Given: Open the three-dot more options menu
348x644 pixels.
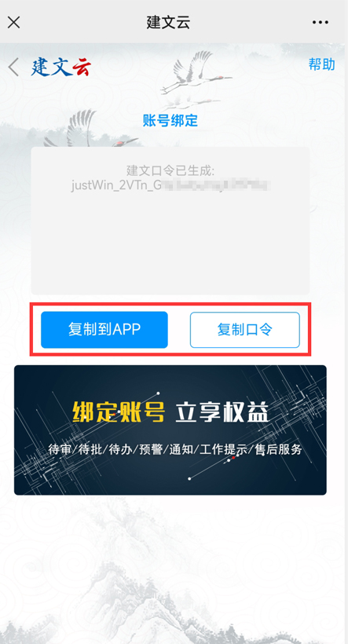Looking at the screenshot, I should (x=321, y=22).
